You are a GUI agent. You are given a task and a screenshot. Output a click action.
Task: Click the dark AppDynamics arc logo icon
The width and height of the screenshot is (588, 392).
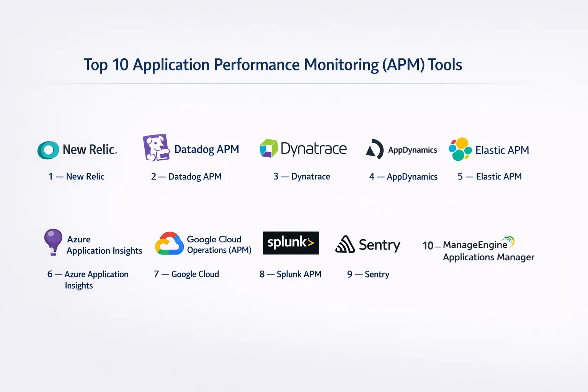click(375, 149)
